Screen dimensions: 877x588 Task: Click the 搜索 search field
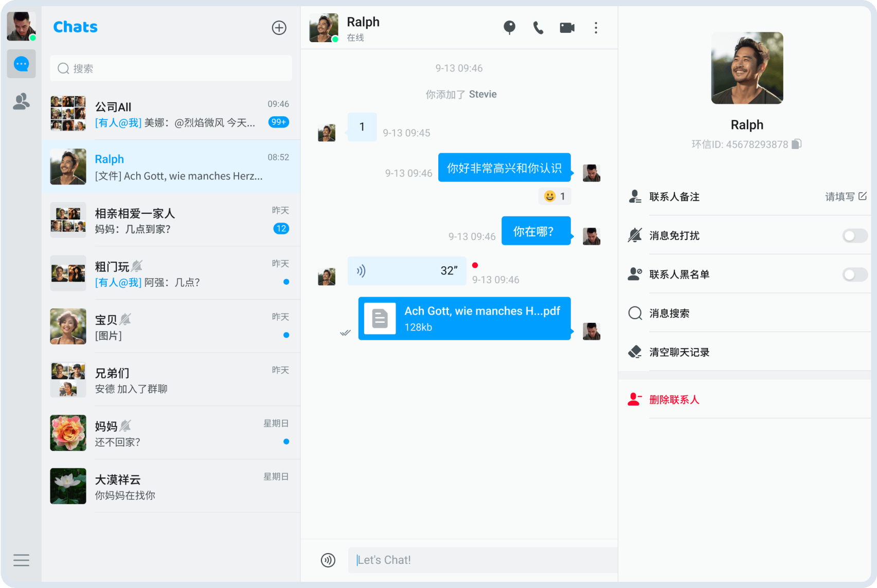[171, 68]
